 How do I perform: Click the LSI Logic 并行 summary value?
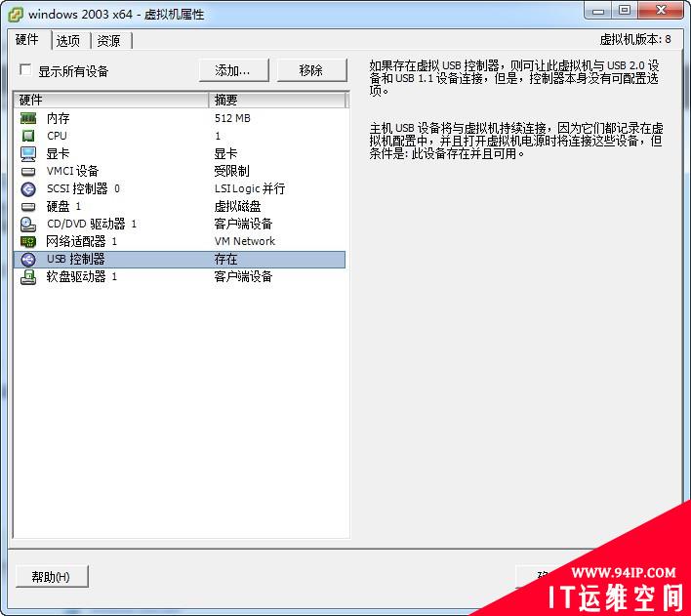[250, 188]
